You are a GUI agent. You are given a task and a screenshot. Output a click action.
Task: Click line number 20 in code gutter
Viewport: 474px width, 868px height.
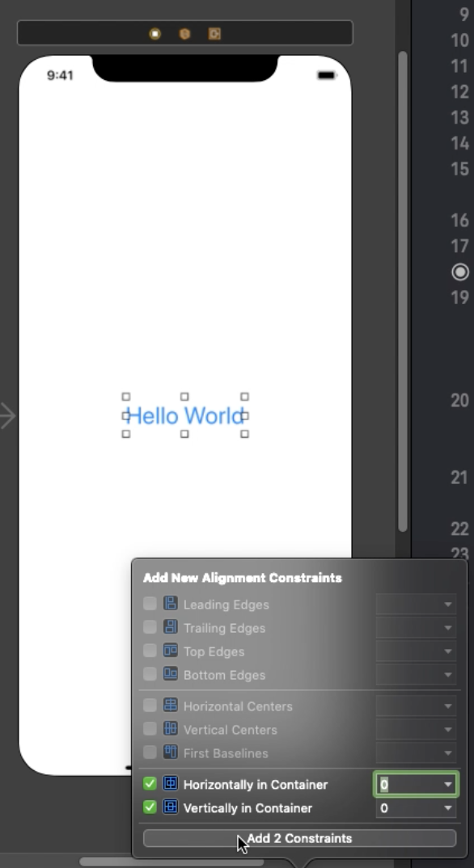[459, 400]
